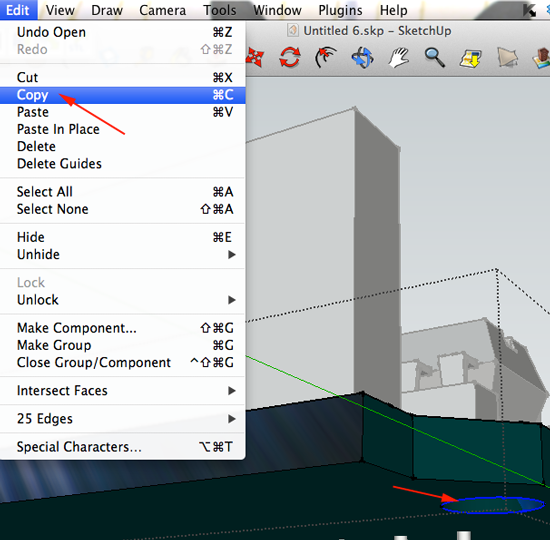Select the Pan hand tool
Image resolution: width=550 pixels, height=540 pixels.
pyautogui.click(x=399, y=58)
